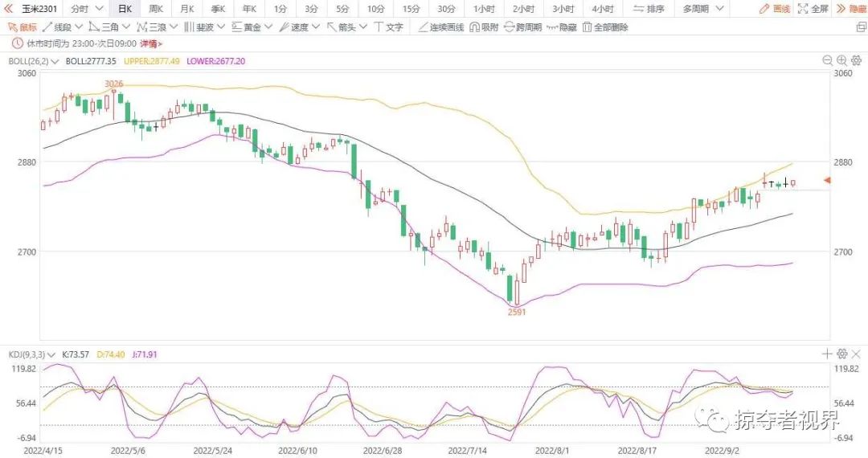Zoom out chart with minus magnifier
Screen dimensions: 868x458
[828, 60]
